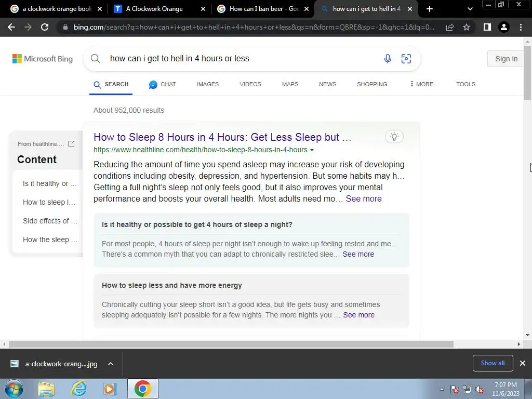Open the browser side panel icon
Screen dimensions: 532x399
[x=487, y=27]
